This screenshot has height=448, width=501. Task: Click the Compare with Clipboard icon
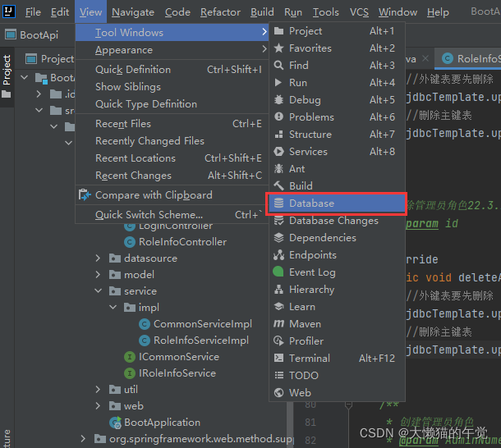click(x=85, y=194)
